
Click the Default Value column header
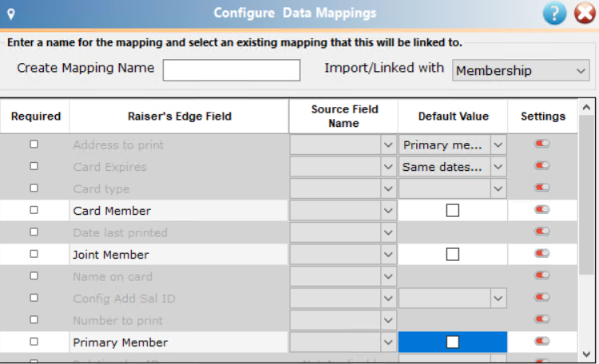[453, 116]
